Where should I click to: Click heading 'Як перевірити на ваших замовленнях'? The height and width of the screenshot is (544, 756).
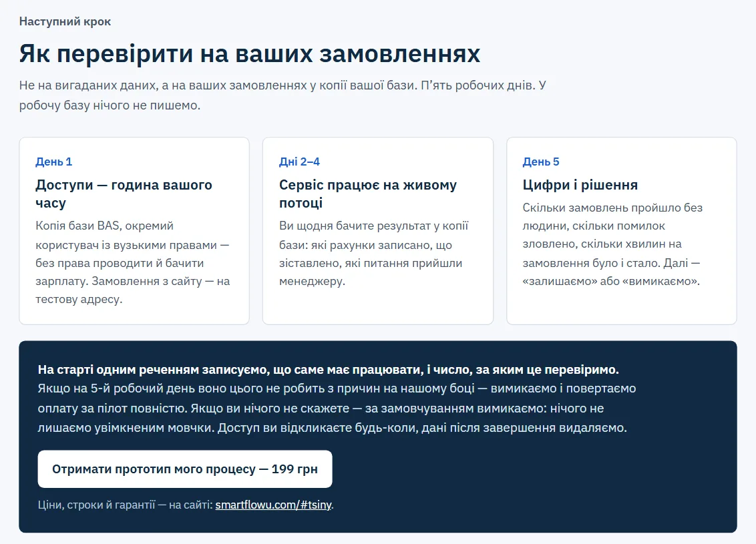[250, 53]
